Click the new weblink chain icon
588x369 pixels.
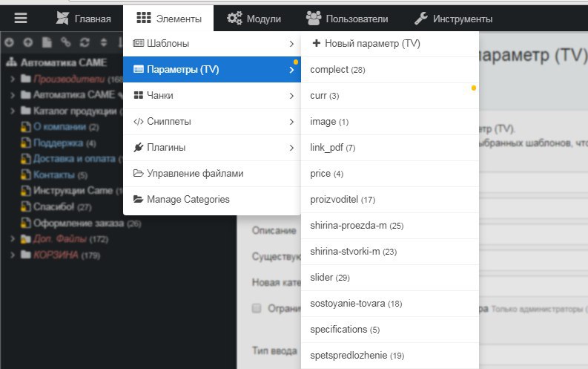pyautogui.click(x=66, y=42)
